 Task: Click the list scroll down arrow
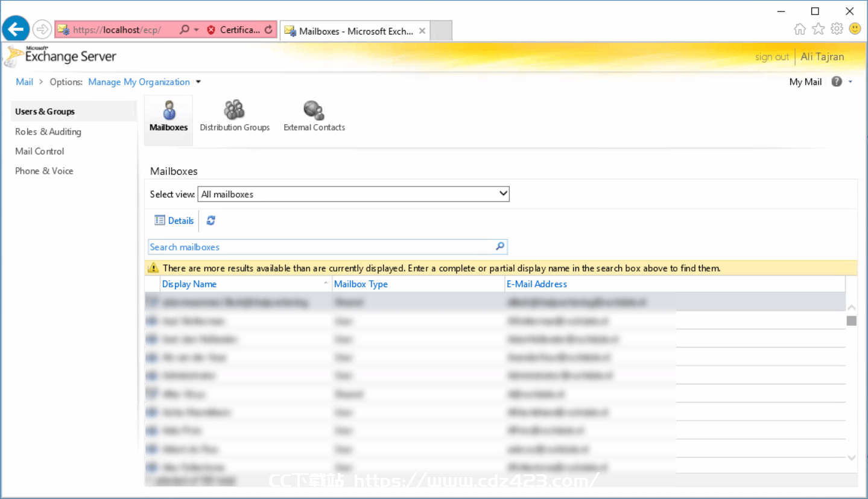point(851,457)
